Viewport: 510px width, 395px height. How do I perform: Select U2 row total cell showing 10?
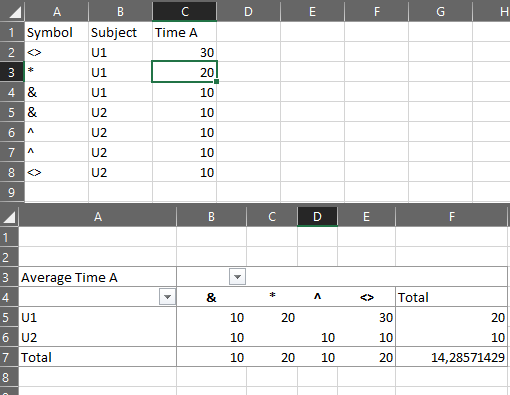pyautogui.click(x=452, y=337)
